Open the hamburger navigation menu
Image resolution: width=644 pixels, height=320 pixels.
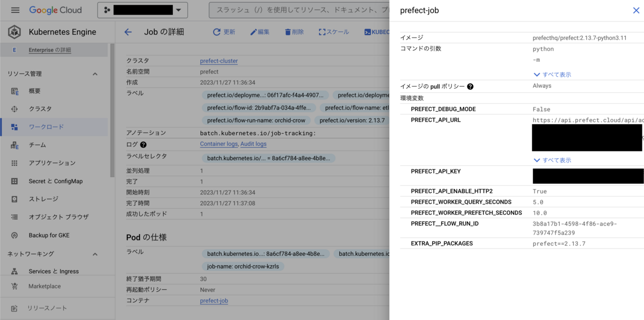[x=15, y=10]
